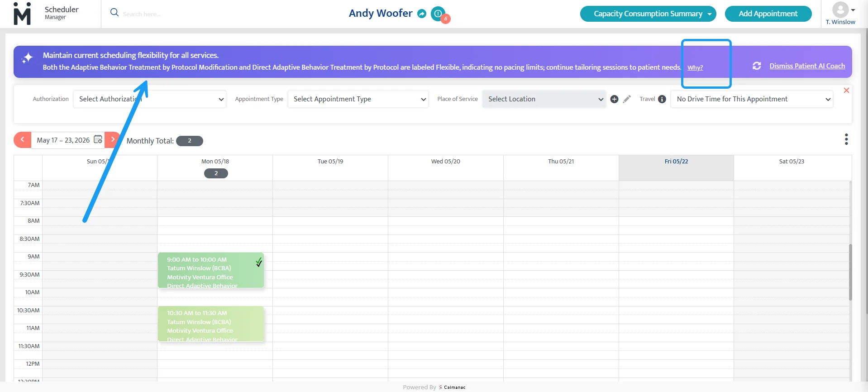Open the No Drive Time travel dropdown

coord(752,99)
